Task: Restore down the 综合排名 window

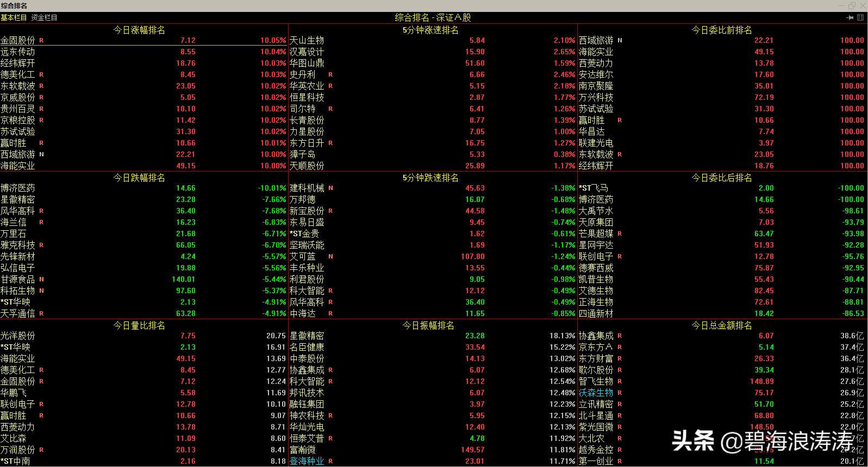Action: point(852,5)
